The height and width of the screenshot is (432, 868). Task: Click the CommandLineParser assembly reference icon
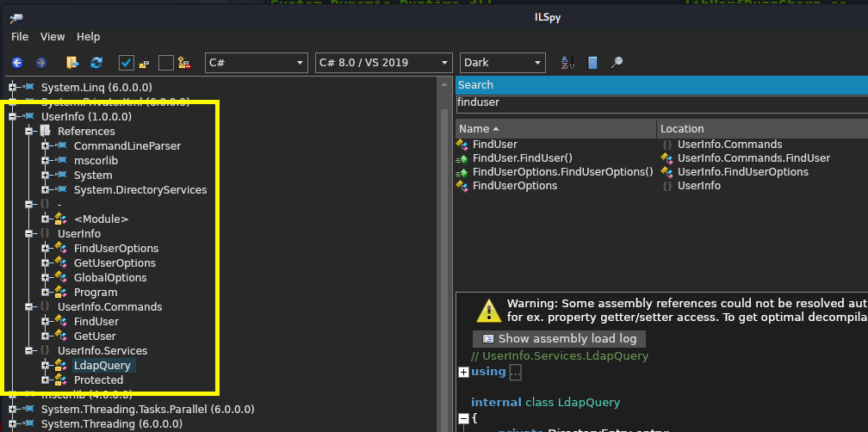point(60,146)
